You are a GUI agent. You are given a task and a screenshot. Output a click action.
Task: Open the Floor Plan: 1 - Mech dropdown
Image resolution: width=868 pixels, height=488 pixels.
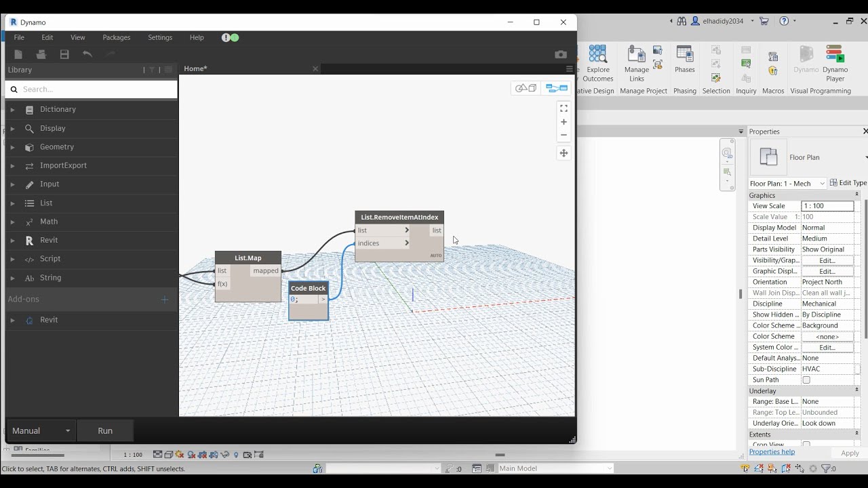pyautogui.click(x=787, y=184)
